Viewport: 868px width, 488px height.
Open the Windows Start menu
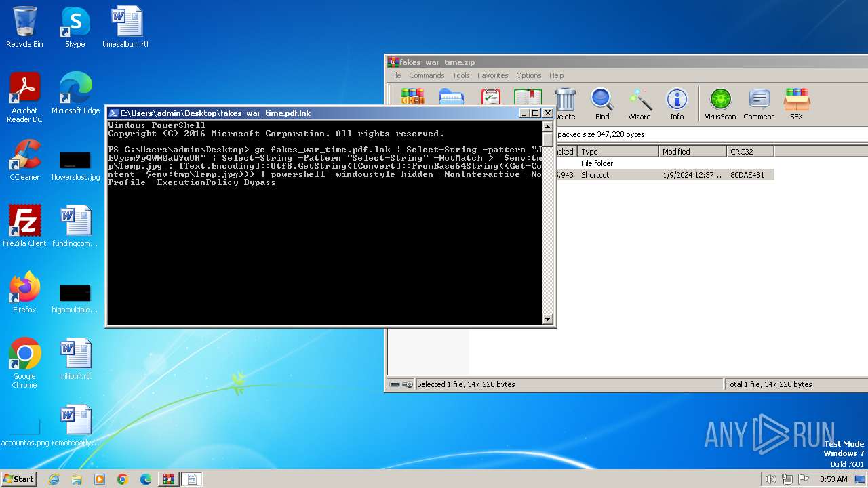click(x=19, y=479)
